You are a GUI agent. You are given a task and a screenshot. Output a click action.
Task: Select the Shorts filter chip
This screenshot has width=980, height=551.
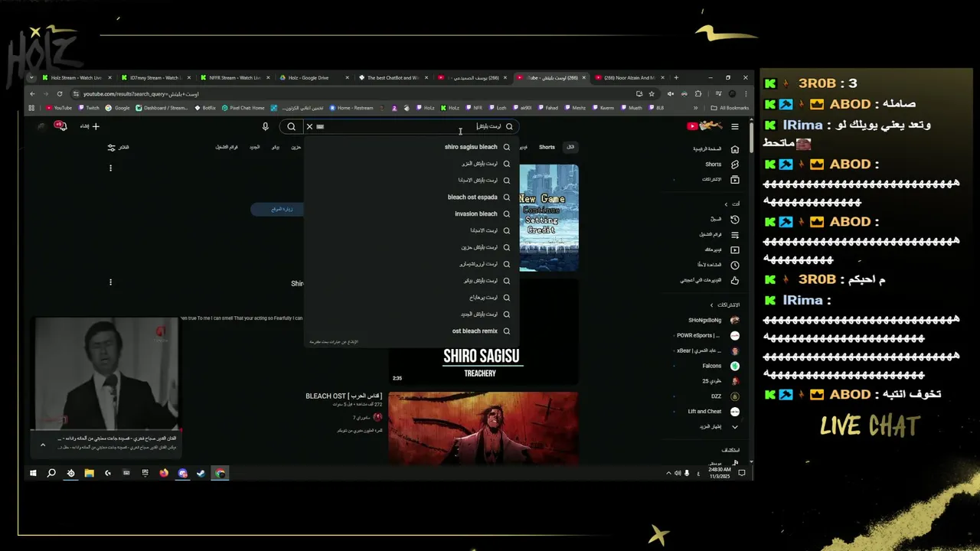(x=547, y=147)
